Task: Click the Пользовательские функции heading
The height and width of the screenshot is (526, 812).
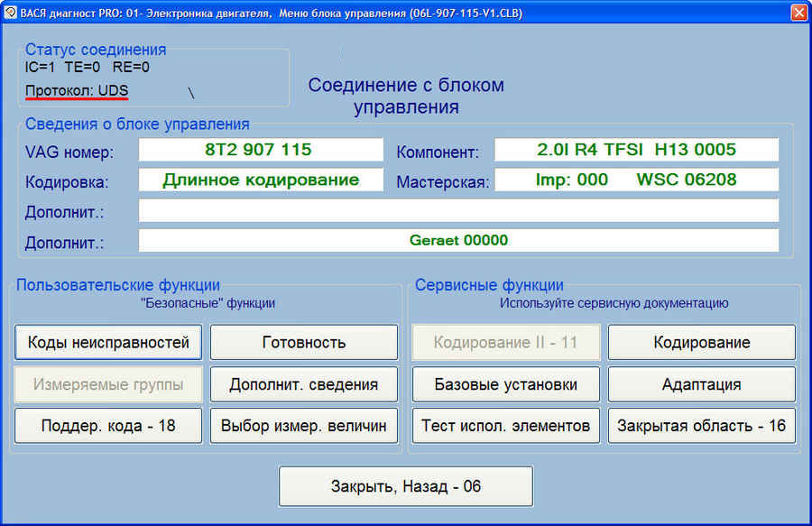Action: click(x=118, y=285)
